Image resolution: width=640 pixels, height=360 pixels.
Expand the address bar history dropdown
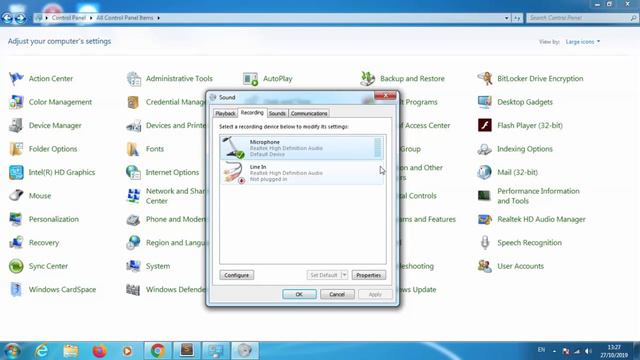[507, 18]
